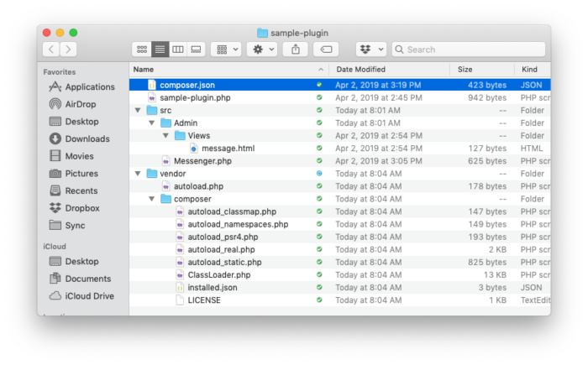Select the autoload.php file
588x365 pixels.
click(x=339, y=186)
